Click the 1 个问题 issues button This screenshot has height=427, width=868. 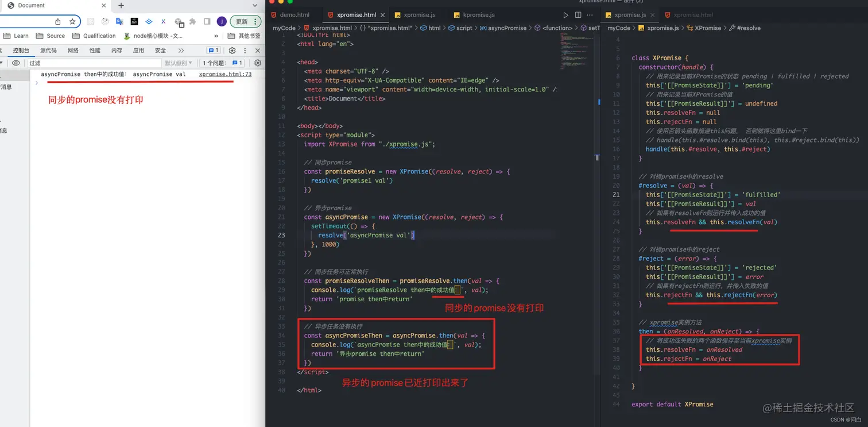(x=223, y=63)
